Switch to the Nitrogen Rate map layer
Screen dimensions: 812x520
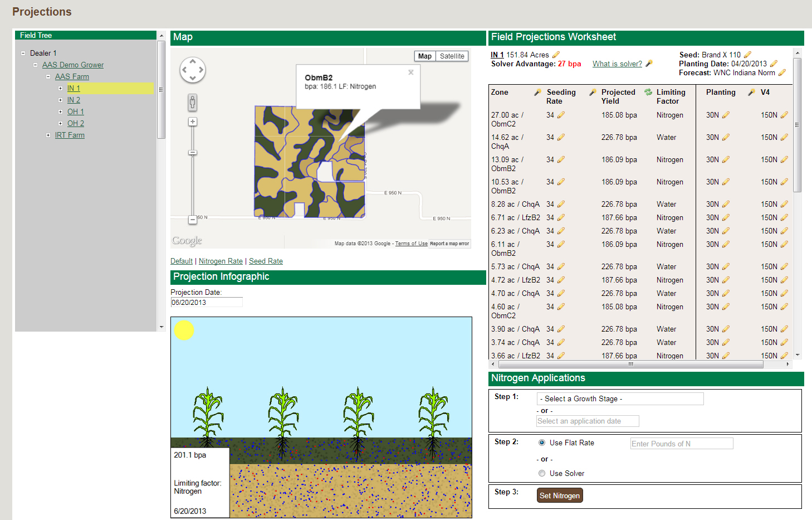pyautogui.click(x=221, y=261)
